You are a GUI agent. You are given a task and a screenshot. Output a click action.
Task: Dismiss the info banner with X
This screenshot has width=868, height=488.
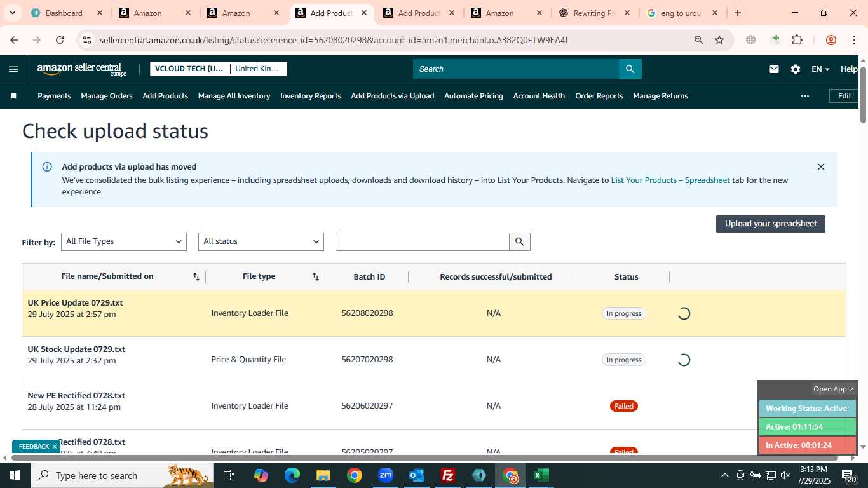point(820,166)
